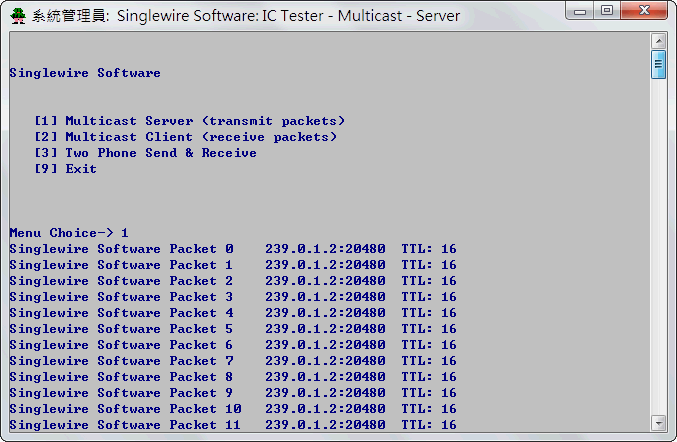Viewport: 677px width, 442px height.
Task: Click the 'Packet 1' output line
Action: pyautogui.click(x=233, y=265)
